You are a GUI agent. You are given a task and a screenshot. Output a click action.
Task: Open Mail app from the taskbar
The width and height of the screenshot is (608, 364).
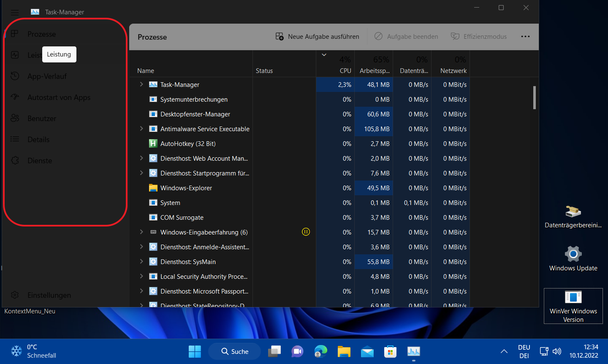(367, 351)
